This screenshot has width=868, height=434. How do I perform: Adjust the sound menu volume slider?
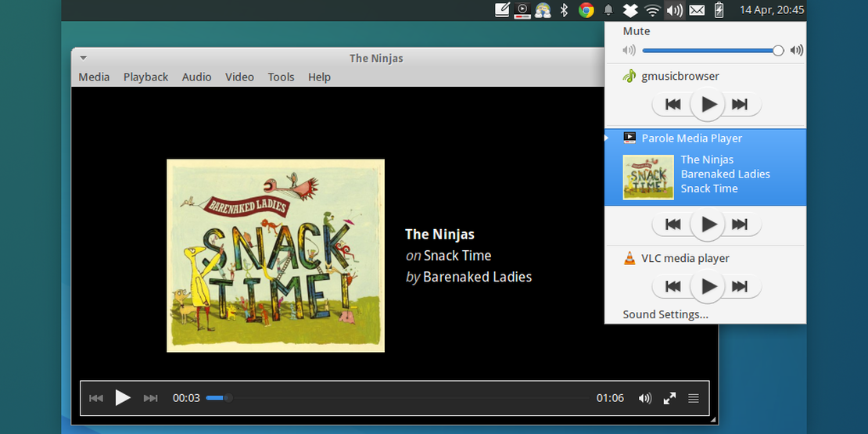pos(712,50)
